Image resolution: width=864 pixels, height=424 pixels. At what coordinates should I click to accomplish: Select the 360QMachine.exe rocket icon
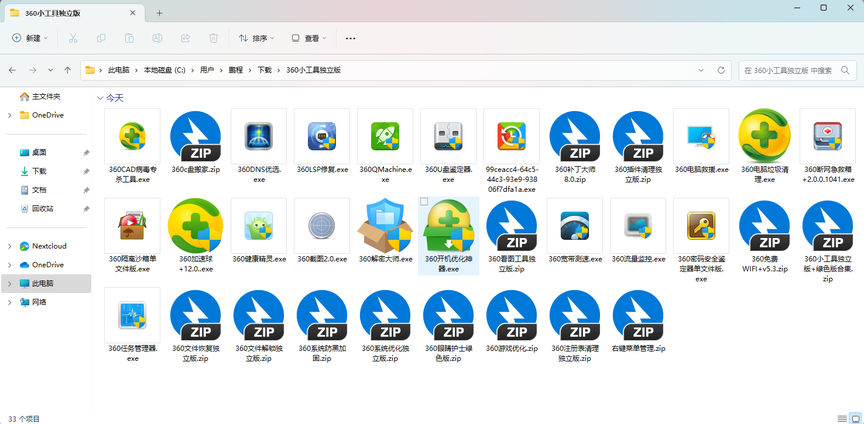pyautogui.click(x=385, y=136)
